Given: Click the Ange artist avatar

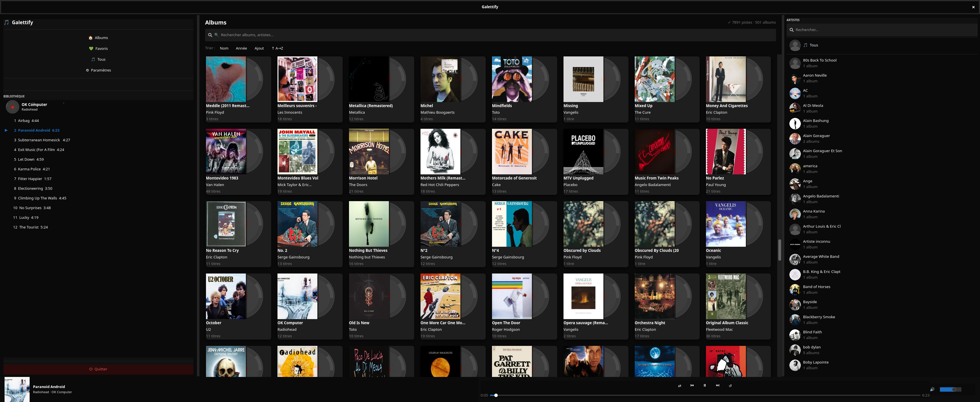Looking at the screenshot, I should click(795, 184).
